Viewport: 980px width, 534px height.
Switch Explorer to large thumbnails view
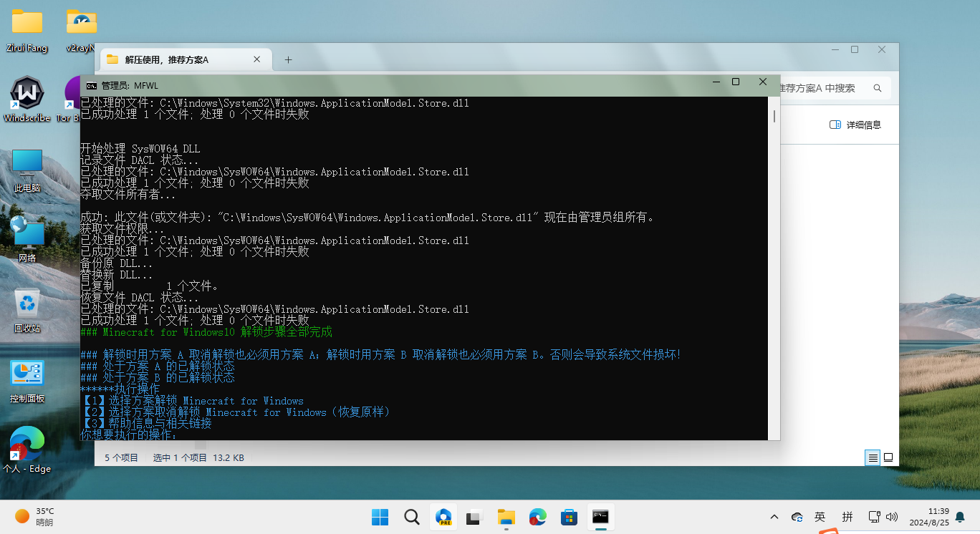(888, 457)
